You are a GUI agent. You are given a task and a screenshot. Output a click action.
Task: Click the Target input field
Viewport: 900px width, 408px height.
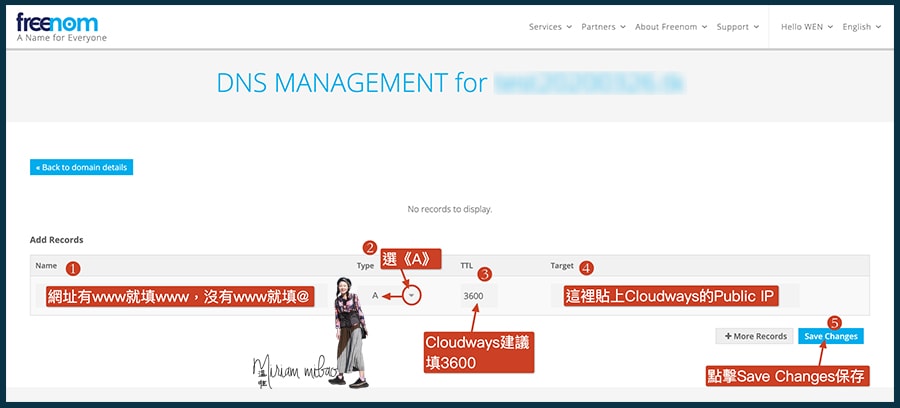674,296
